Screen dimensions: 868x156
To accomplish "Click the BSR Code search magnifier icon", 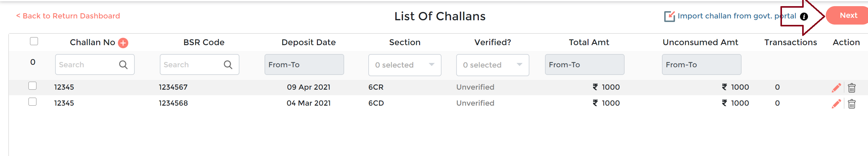I will pyautogui.click(x=228, y=64).
